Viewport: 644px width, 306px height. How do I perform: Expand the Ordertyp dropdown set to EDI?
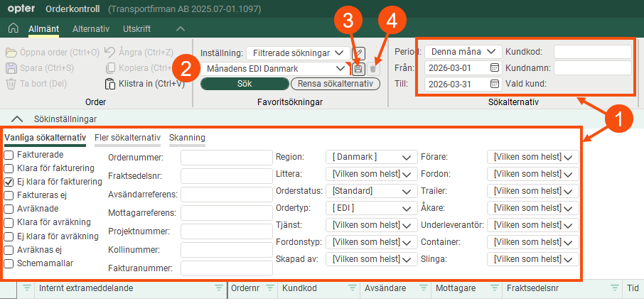point(370,207)
